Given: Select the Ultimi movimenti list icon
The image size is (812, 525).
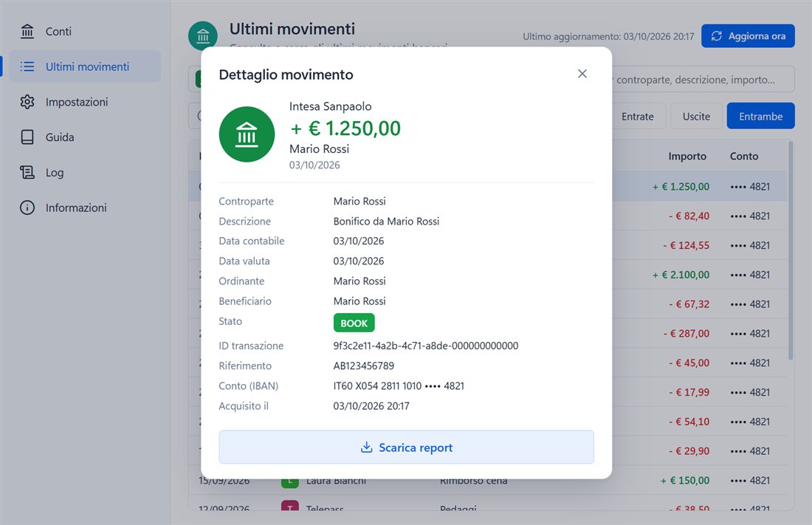Looking at the screenshot, I should (x=27, y=67).
